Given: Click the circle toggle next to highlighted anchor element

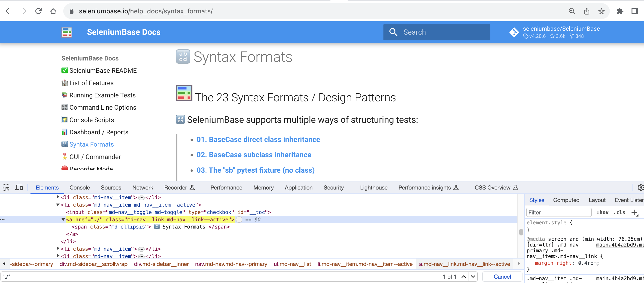Looking at the screenshot, I should [239, 220].
